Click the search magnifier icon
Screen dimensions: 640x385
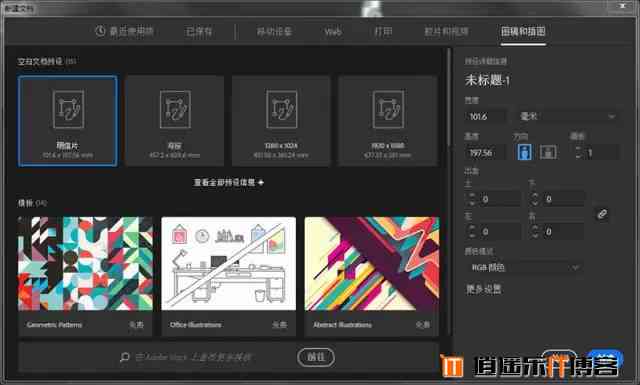point(124,357)
